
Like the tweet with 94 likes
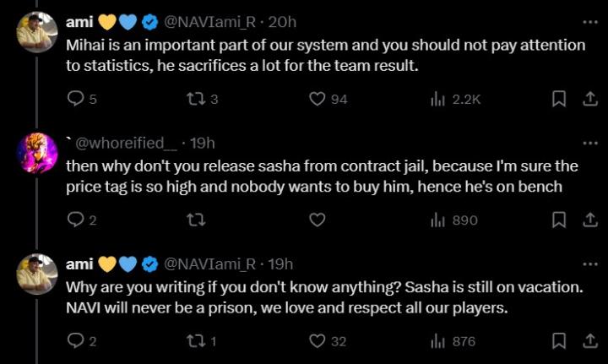point(318,99)
